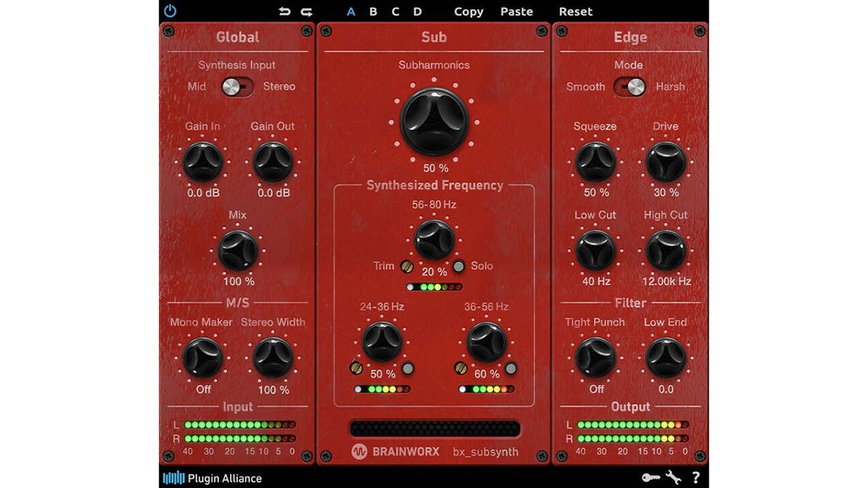Click the power button to bypass the plugin
868x488 pixels.
point(171,11)
